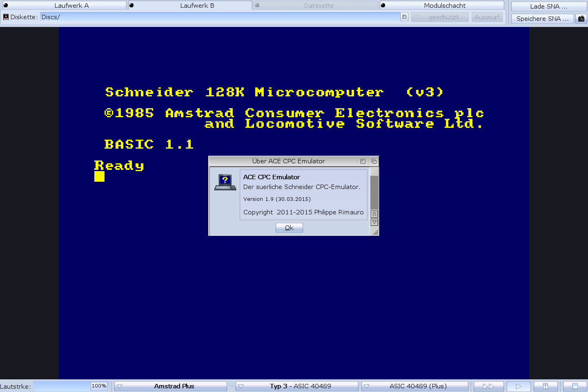The image size is (588, 392).
Task: Click the Version 1.9 (30.03.2015) text
Action: tap(277, 199)
